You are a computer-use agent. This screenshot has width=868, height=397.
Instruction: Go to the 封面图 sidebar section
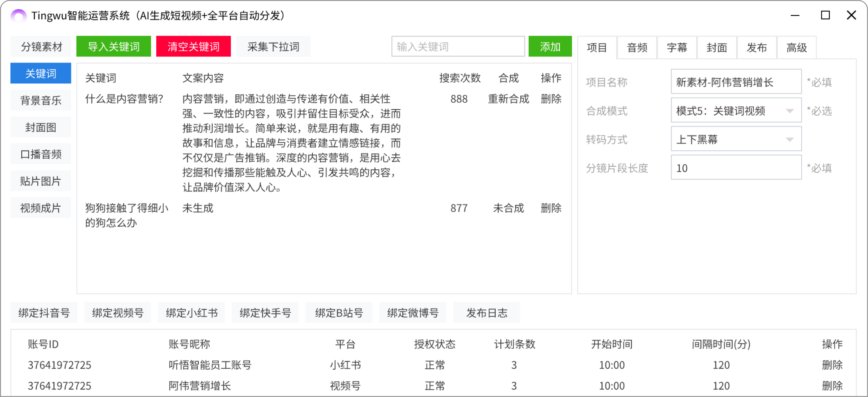[x=41, y=127]
